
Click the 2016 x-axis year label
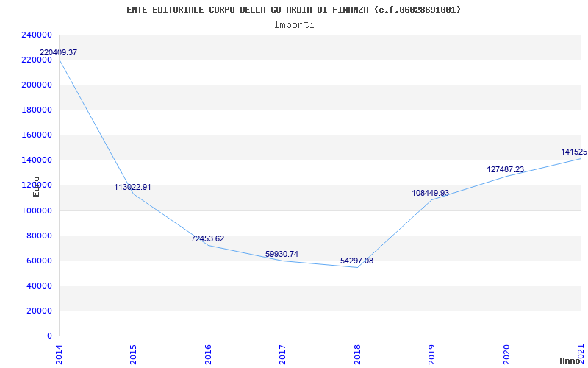coord(208,354)
